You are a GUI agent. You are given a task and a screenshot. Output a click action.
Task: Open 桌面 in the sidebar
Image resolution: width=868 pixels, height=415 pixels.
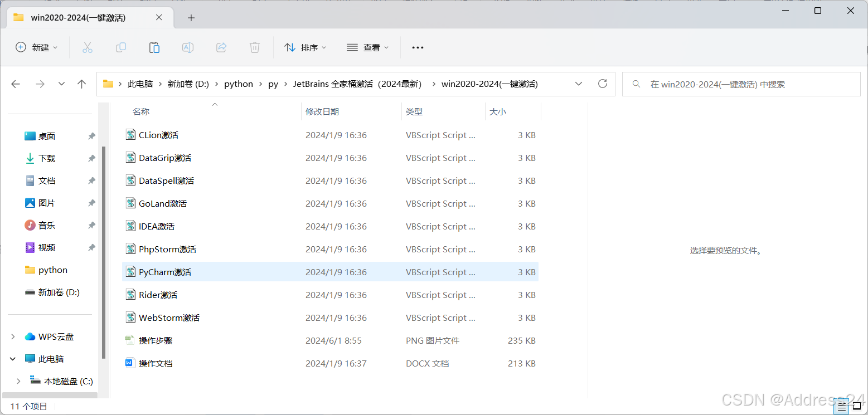coord(47,136)
